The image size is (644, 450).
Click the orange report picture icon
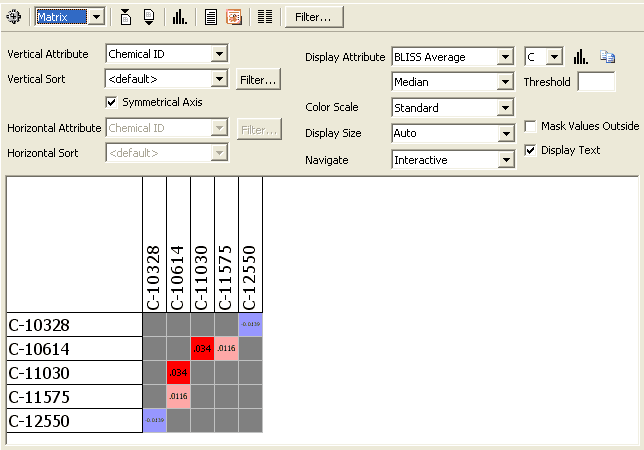tap(234, 17)
